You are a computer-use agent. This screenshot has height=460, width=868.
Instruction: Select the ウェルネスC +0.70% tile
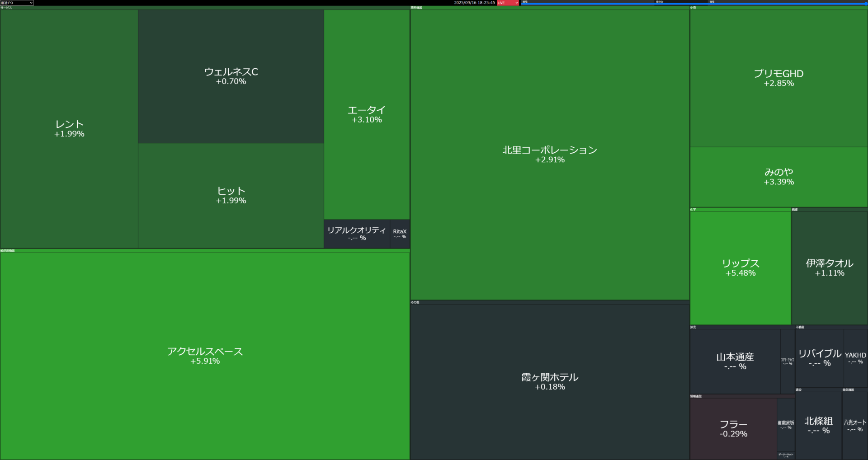pos(231,76)
